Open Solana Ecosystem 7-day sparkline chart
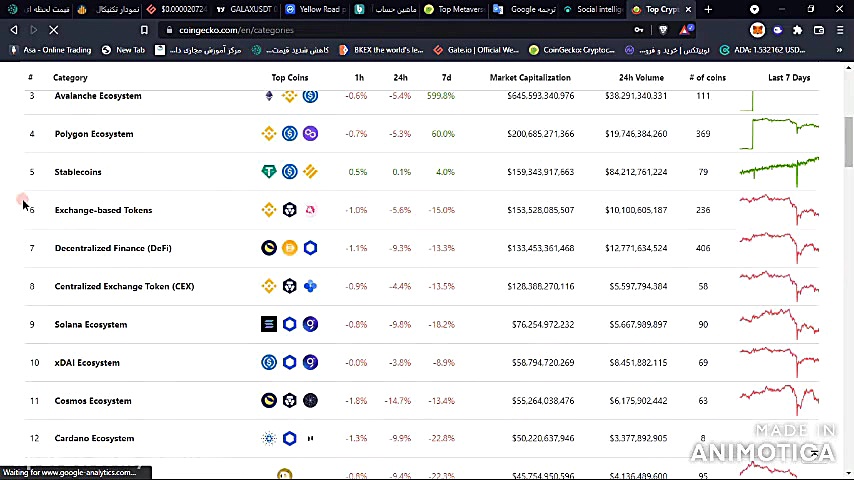854x480 pixels. pos(779,324)
